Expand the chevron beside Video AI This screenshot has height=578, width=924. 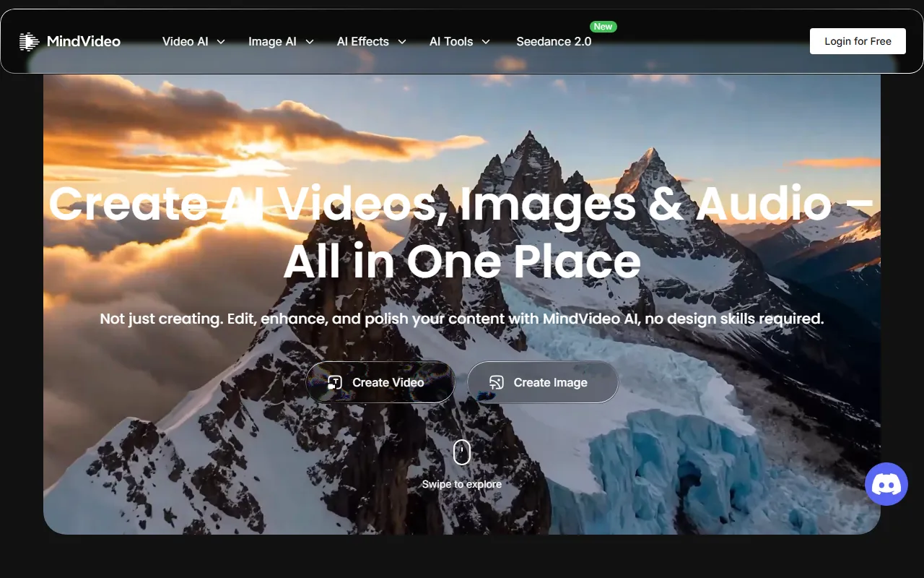pyautogui.click(x=221, y=42)
